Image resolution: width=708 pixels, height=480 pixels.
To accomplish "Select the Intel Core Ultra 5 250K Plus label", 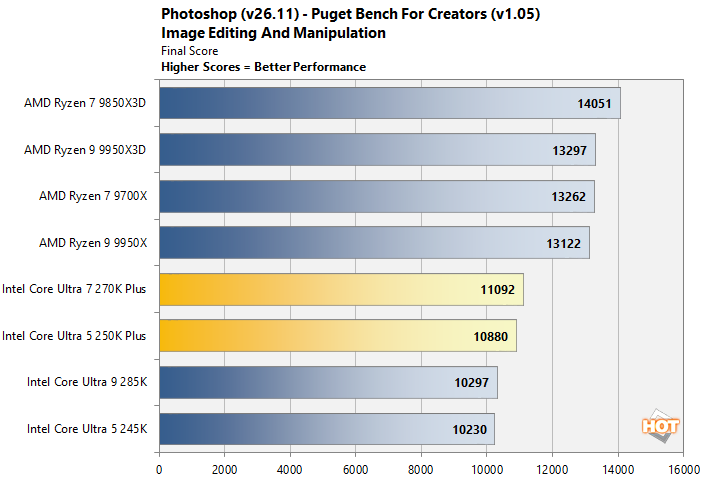I will click(74, 336).
